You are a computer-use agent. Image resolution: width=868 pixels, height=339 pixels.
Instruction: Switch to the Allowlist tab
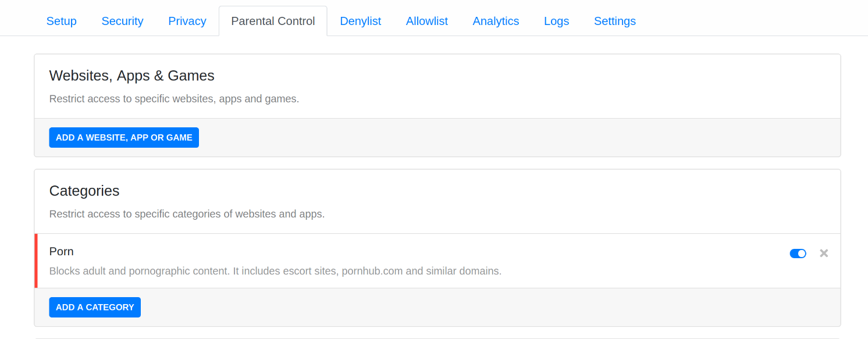[x=427, y=21]
